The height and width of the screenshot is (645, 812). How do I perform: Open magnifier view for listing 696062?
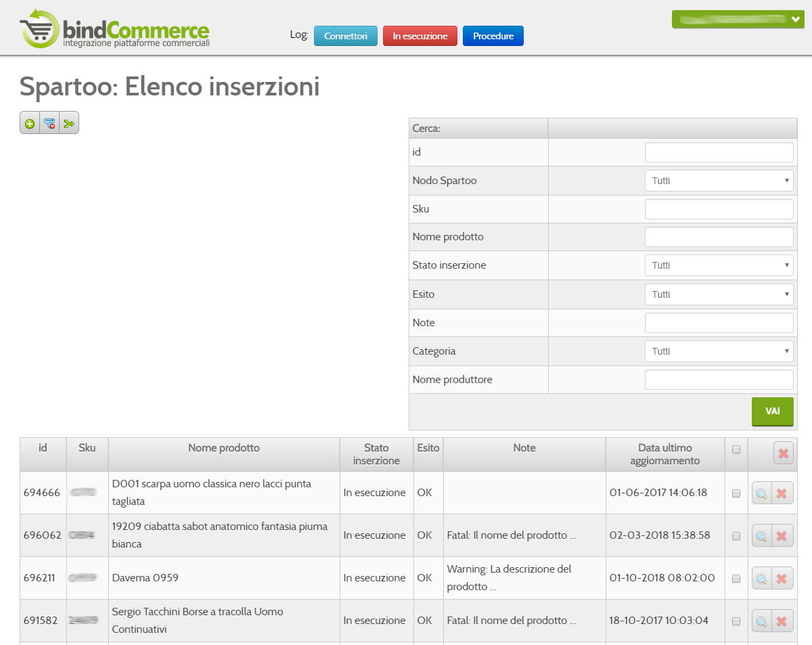tap(762, 536)
